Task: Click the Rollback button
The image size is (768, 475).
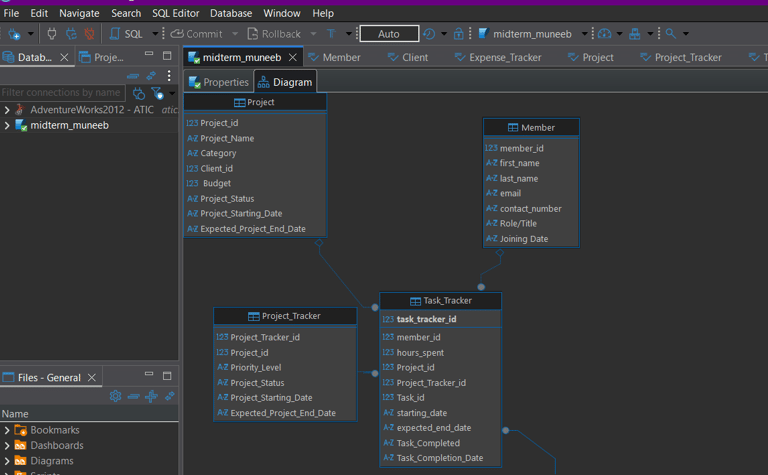Action: (274, 34)
